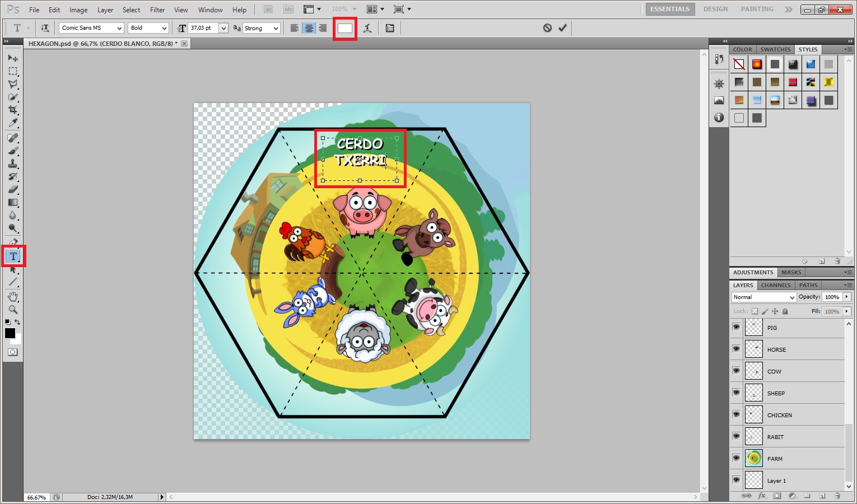The width and height of the screenshot is (857, 504).
Task: Select the Path Selection arrow tool
Action: (13, 269)
